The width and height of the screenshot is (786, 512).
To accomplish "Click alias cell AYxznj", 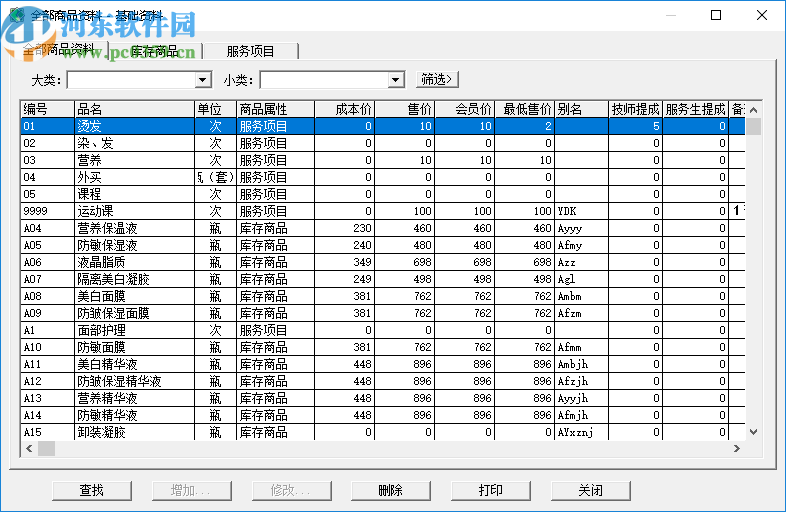I will point(581,432).
